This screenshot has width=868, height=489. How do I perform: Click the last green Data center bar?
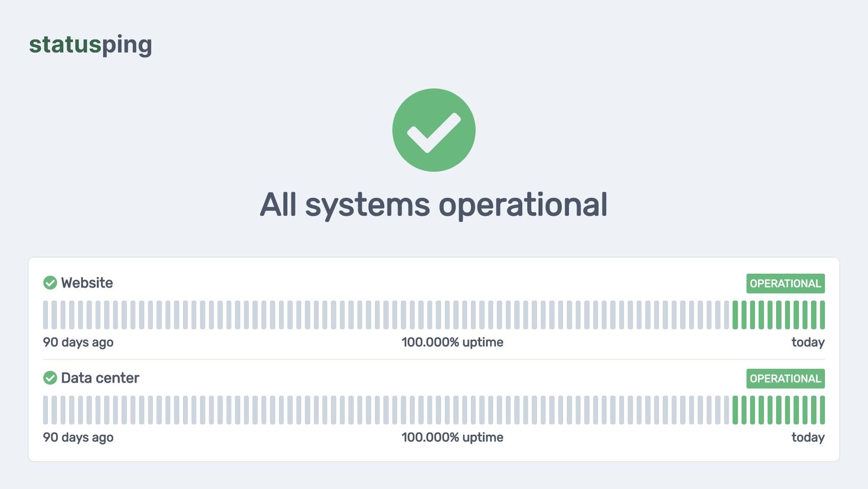click(822, 410)
